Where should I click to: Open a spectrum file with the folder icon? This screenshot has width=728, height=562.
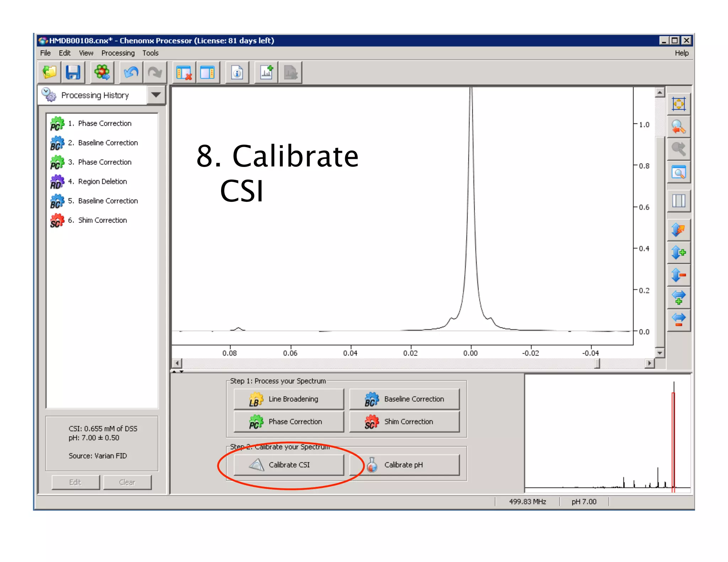point(49,73)
